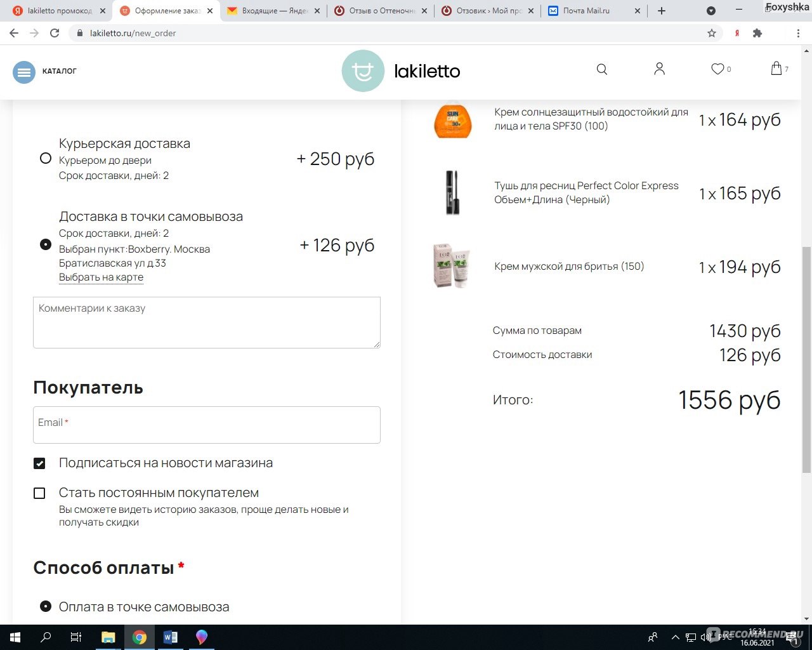812x650 pixels.
Task: Bookmark this page with star icon
Action: tap(712, 33)
